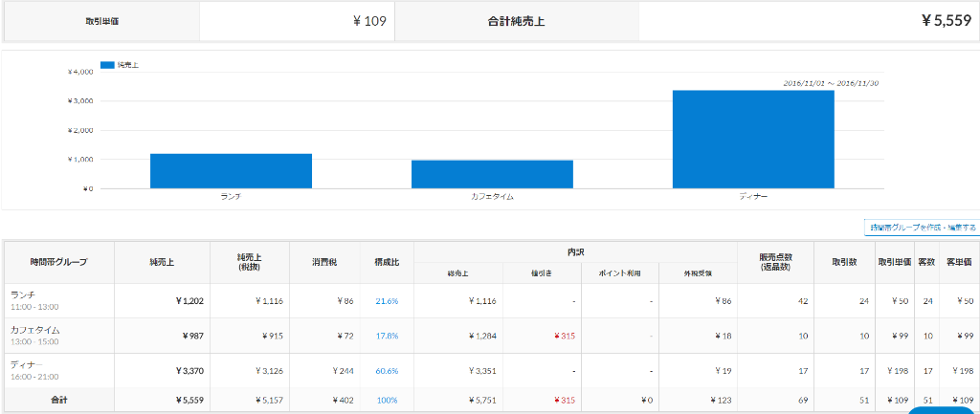
Task: Click the 客単価 column header
Action: pos(958,262)
